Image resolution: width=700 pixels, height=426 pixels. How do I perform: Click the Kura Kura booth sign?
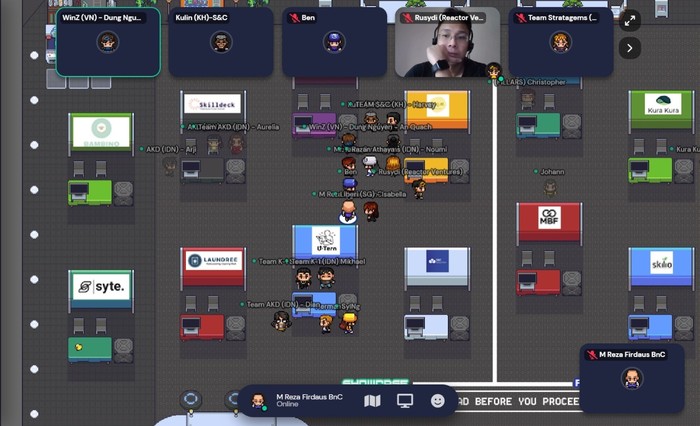point(662,104)
